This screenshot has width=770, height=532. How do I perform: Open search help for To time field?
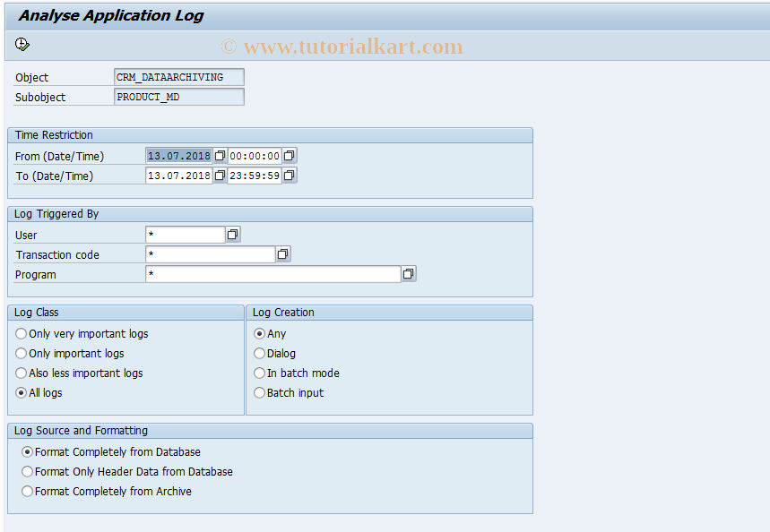coord(289,175)
